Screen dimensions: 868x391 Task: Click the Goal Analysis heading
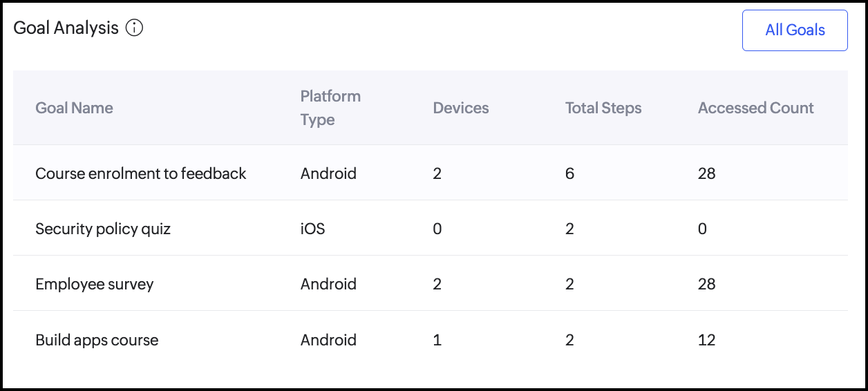[x=66, y=28]
